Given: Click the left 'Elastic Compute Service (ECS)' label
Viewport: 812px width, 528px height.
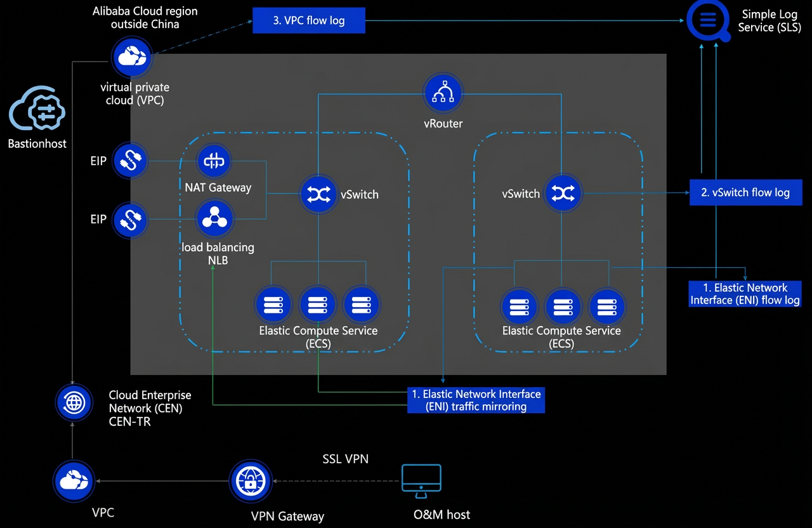Looking at the screenshot, I should [x=318, y=337].
